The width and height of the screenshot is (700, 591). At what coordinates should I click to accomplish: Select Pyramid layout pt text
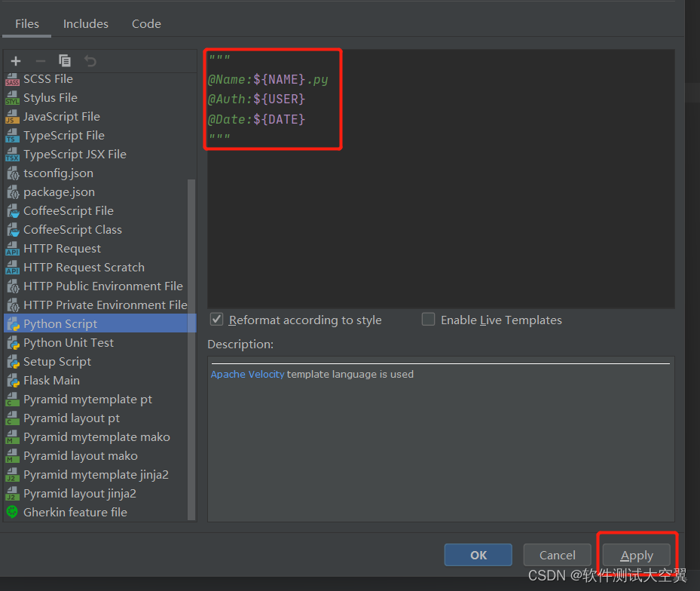pos(72,418)
